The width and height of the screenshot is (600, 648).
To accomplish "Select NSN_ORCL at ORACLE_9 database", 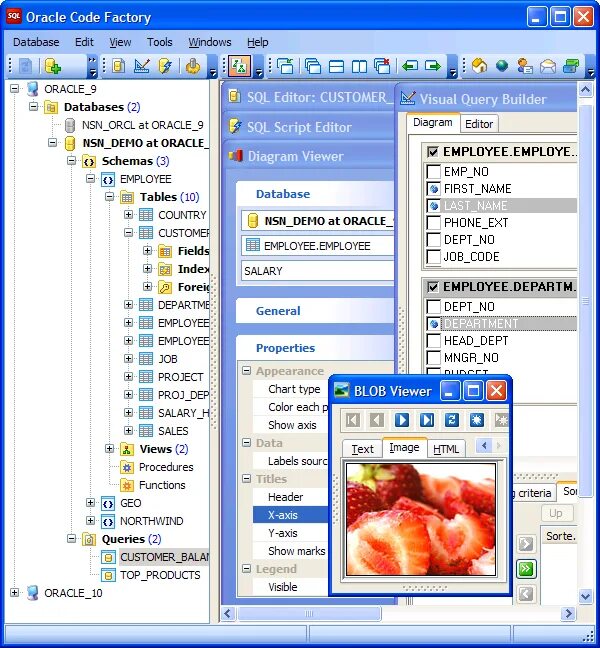I will pos(142,125).
